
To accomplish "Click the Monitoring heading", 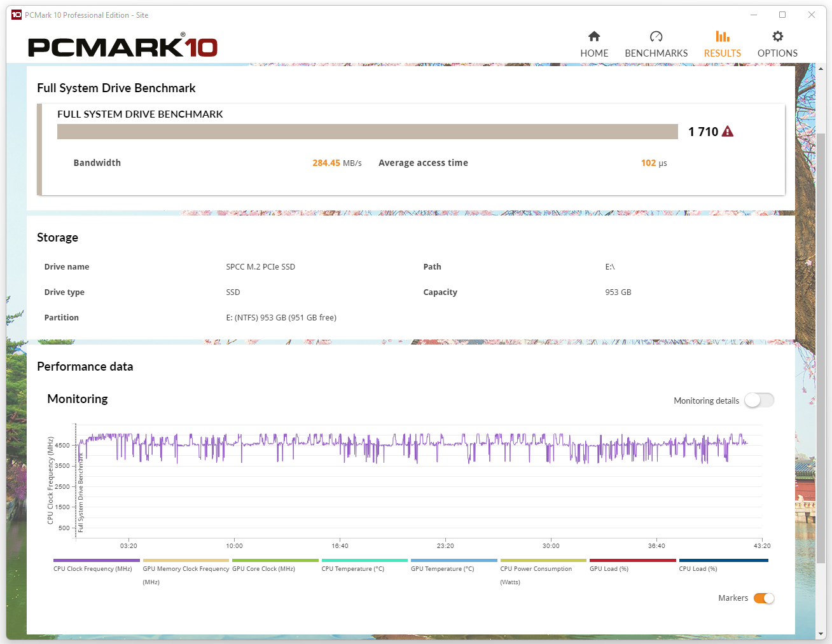I will click(x=78, y=399).
